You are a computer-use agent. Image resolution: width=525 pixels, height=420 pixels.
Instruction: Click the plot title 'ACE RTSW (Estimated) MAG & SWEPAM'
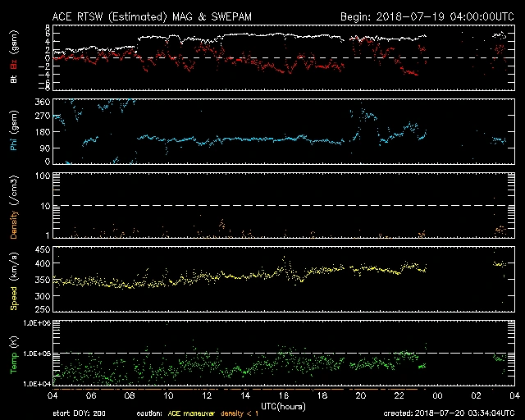(x=152, y=16)
